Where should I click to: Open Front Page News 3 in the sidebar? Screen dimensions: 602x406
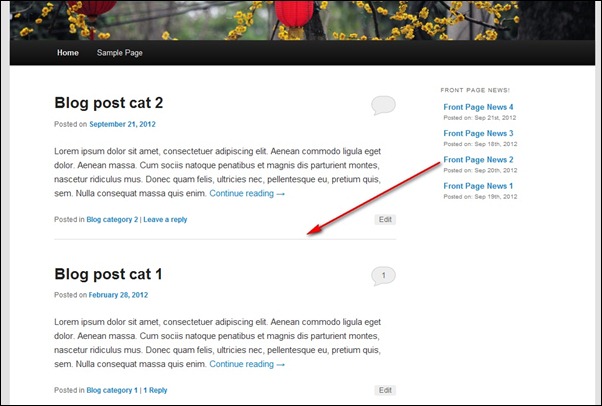(x=478, y=133)
